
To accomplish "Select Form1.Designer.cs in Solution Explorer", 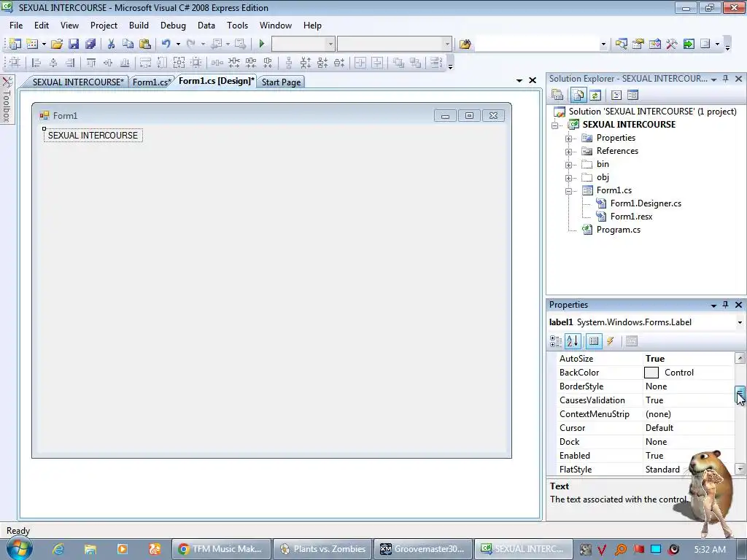I will 646,203.
